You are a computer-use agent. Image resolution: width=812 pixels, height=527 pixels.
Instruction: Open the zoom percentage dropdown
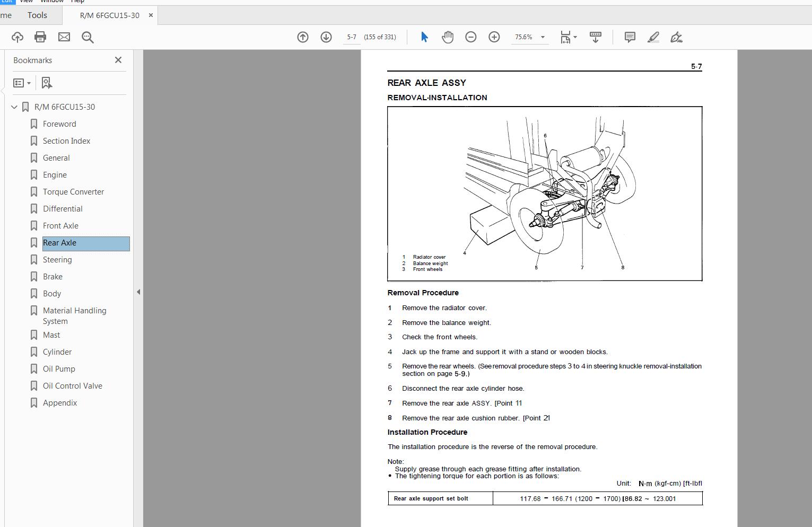pos(542,37)
